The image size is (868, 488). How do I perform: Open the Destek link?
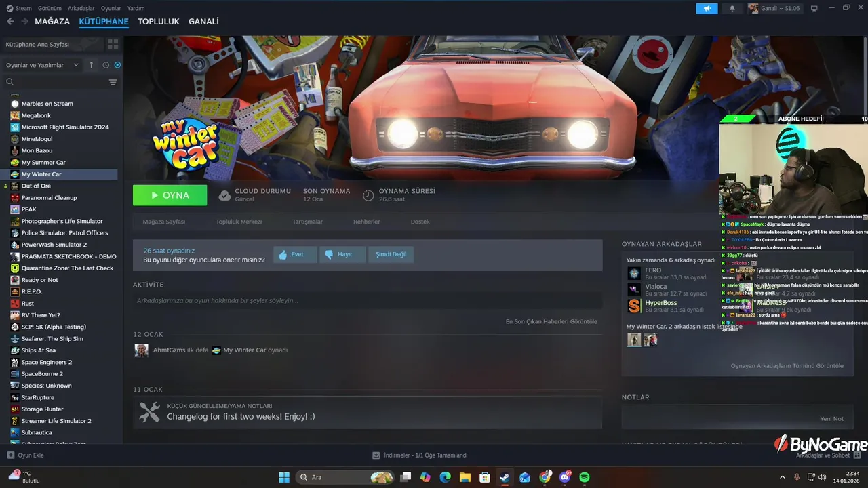(x=420, y=222)
